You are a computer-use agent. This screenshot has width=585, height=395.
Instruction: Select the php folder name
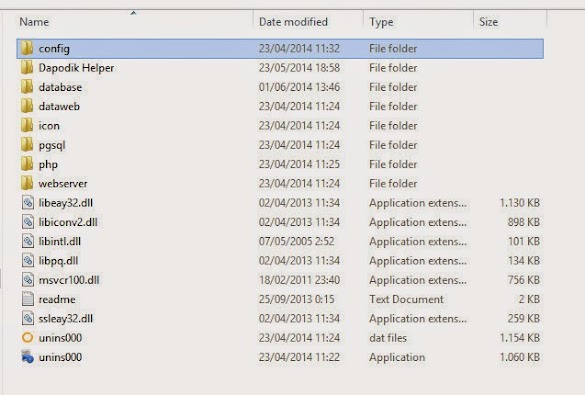[x=48, y=165]
